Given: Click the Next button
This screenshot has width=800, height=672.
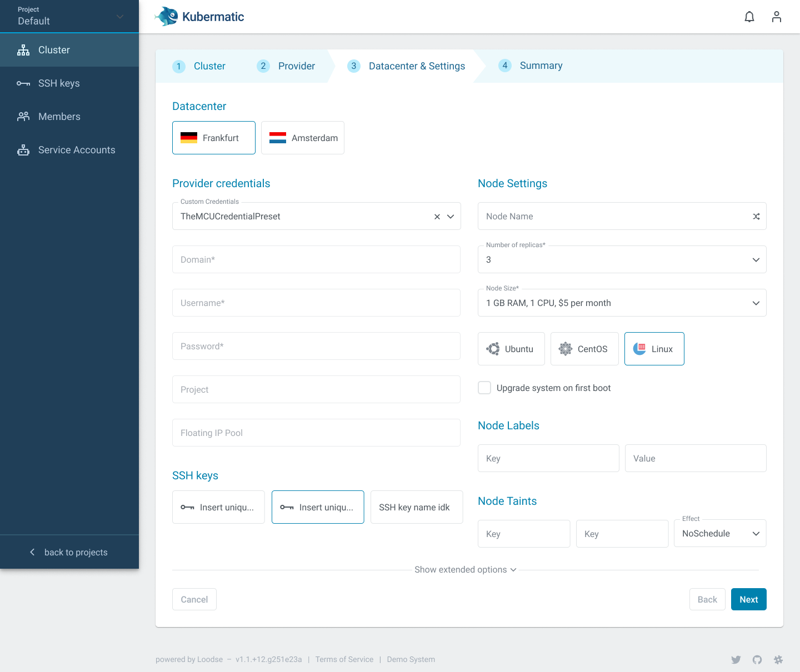Looking at the screenshot, I should pyautogui.click(x=748, y=599).
